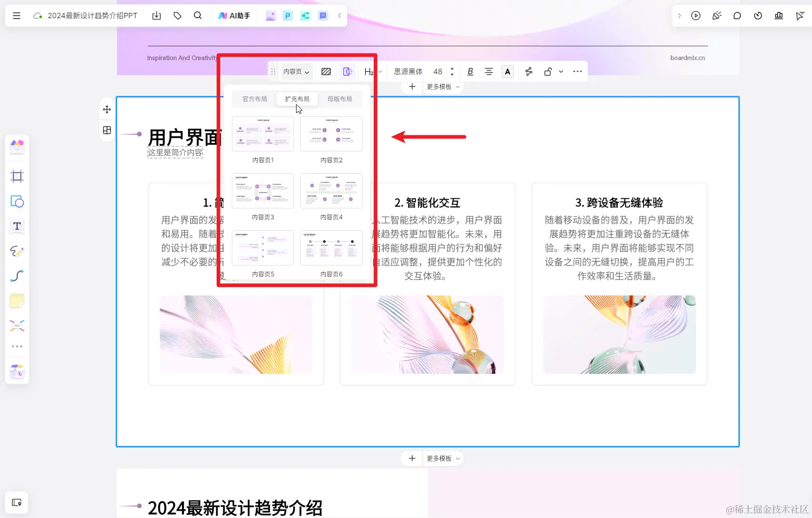Click the purple chat bubble icon
Screen dimensions: 812x518
(323, 16)
